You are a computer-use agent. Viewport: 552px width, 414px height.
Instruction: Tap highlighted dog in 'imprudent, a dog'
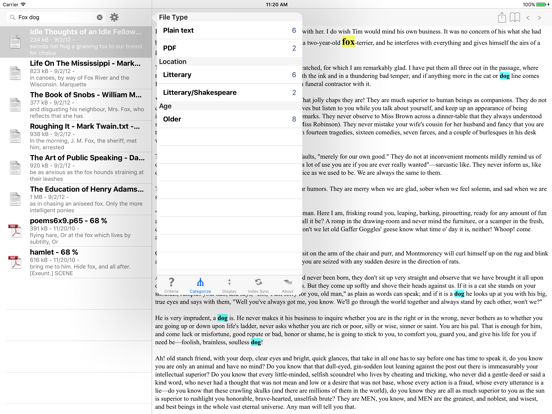pos(222,318)
